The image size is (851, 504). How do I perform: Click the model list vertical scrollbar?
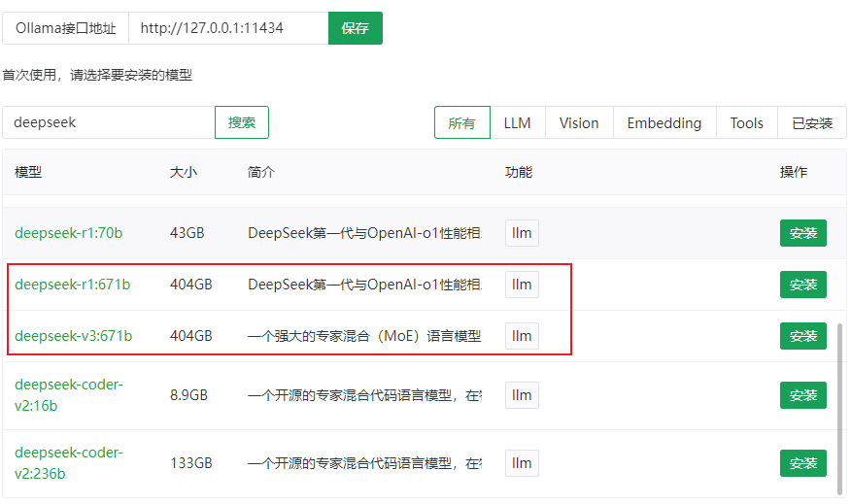click(840, 409)
